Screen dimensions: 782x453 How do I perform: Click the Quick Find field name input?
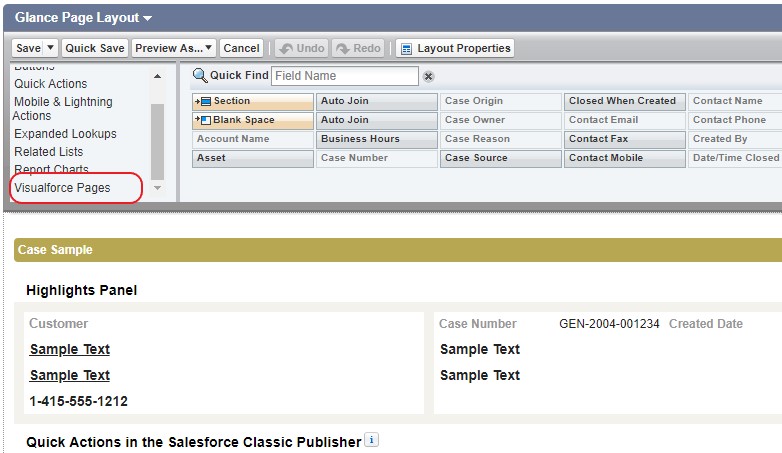tap(345, 76)
